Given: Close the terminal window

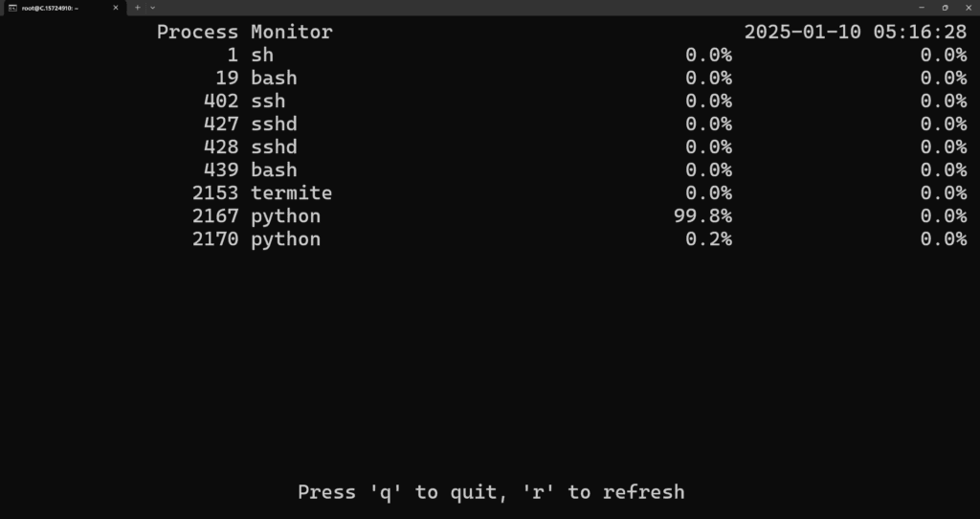Looking at the screenshot, I should [969, 8].
